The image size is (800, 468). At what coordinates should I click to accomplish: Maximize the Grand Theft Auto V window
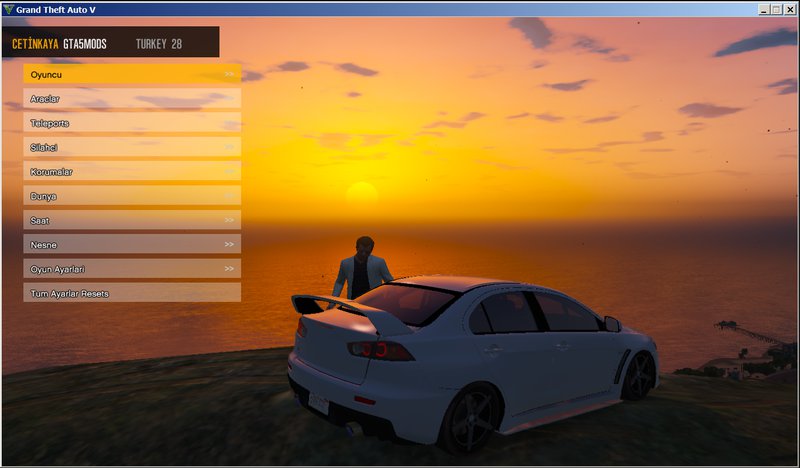[776, 9]
